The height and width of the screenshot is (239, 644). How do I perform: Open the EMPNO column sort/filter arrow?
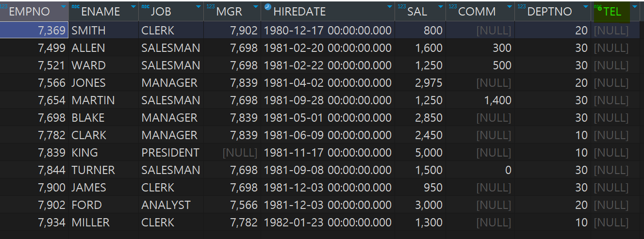[64, 7]
